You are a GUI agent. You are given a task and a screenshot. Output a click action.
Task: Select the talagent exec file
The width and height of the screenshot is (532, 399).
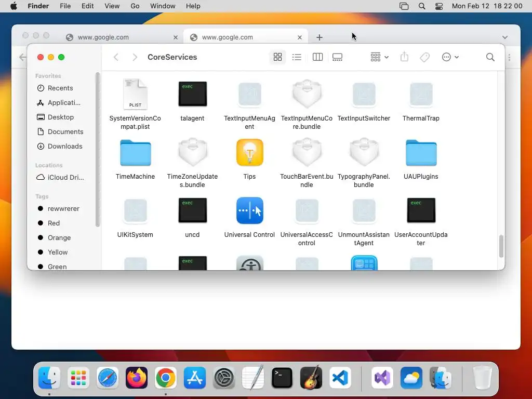click(x=192, y=94)
